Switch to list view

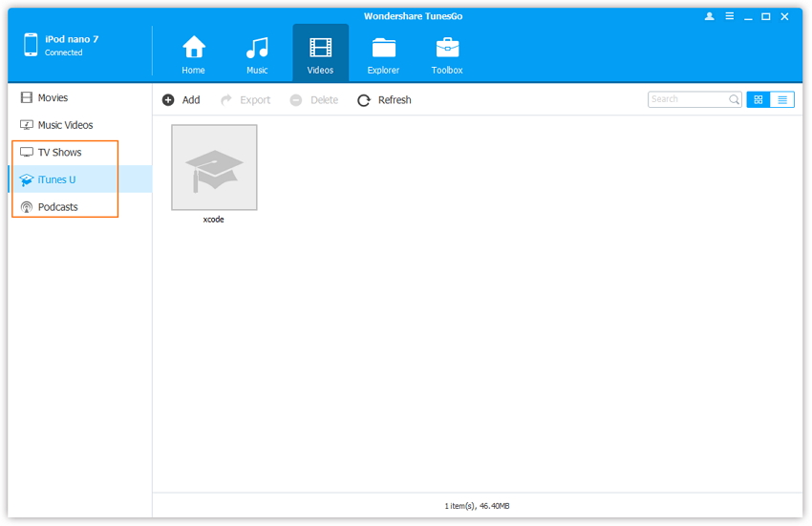782,99
